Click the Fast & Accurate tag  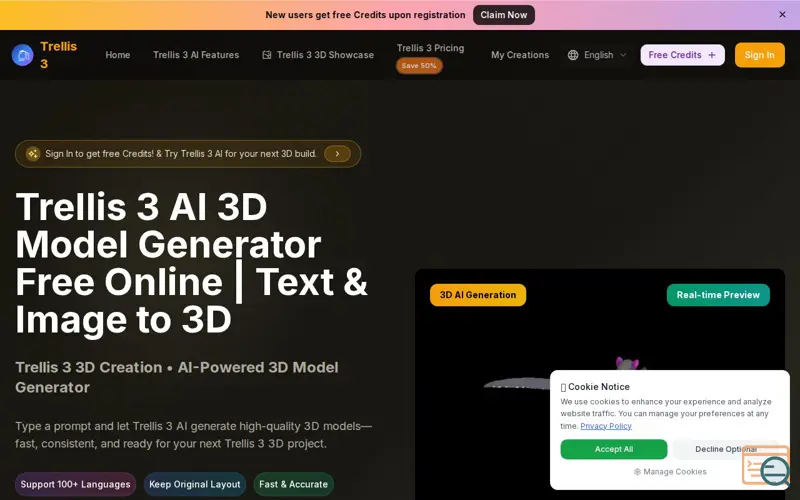click(293, 484)
